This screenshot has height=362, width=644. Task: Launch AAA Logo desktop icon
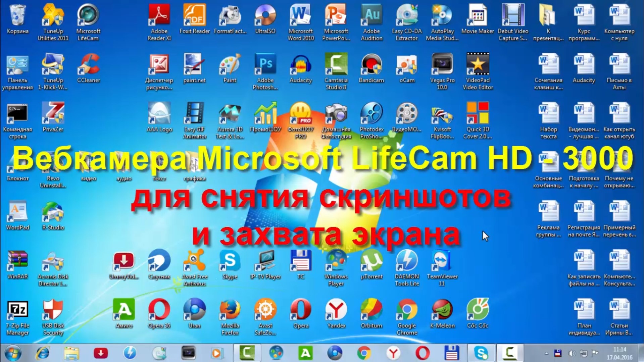[159, 117]
